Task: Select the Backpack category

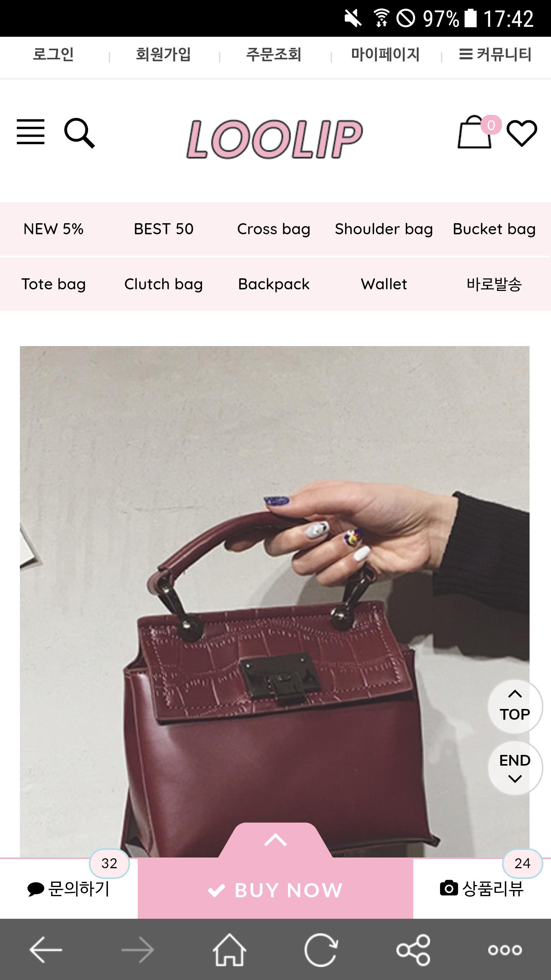Action: pyautogui.click(x=274, y=284)
